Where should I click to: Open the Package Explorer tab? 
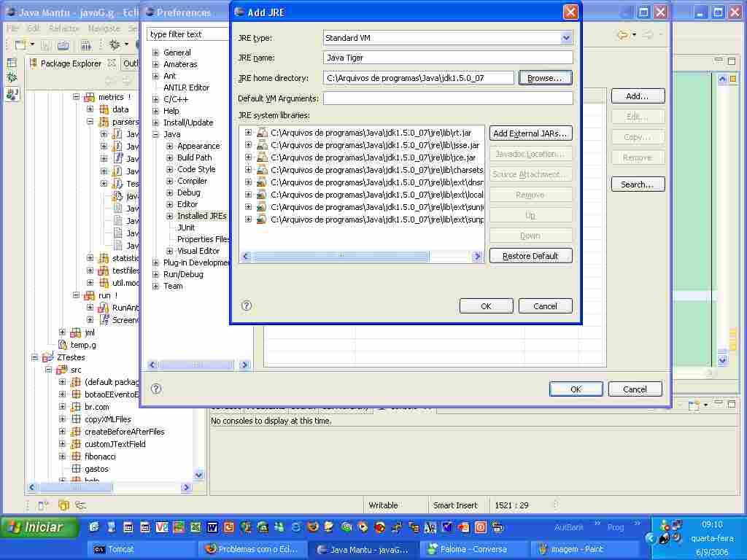coord(70,63)
